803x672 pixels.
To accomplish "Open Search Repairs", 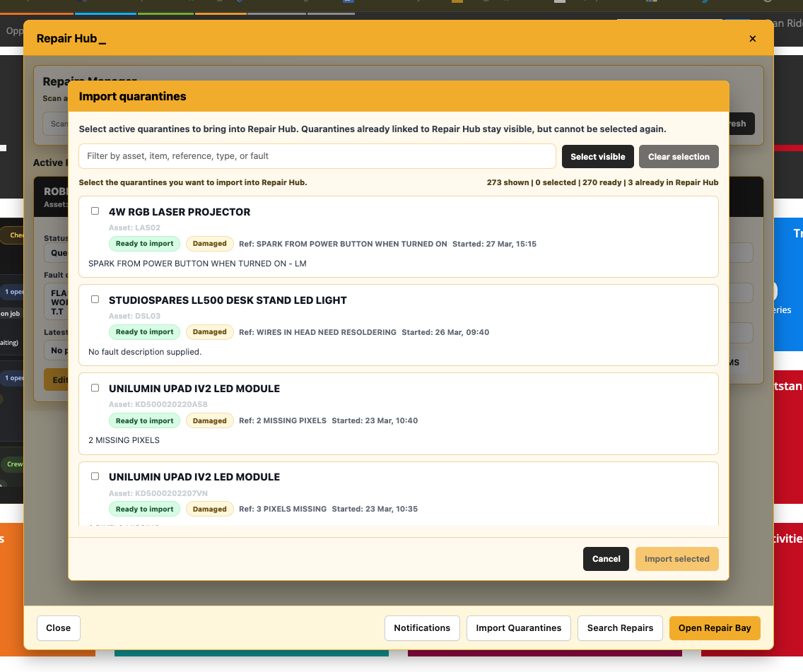I will pyautogui.click(x=620, y=627).
